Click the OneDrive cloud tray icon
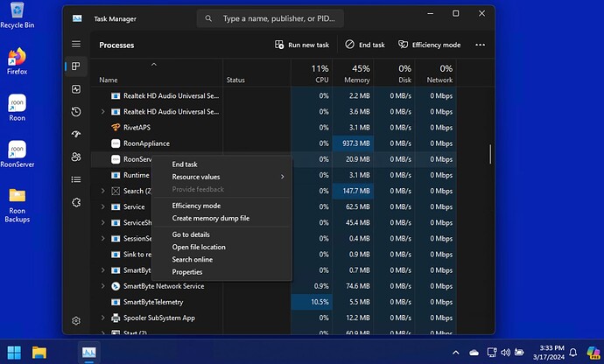The image size is (604, 364). [474, 352]
